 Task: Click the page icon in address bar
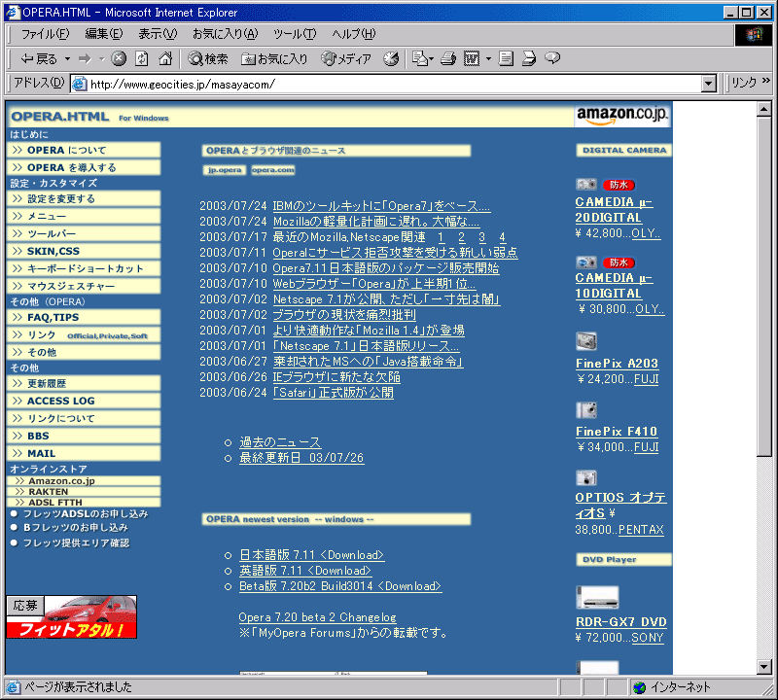(79, 84)
